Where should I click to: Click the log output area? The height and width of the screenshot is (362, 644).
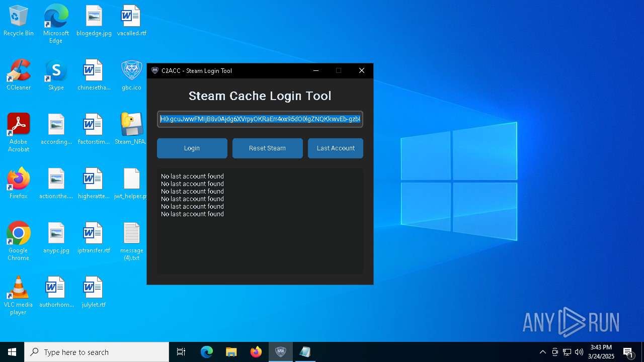tap(260, 221)
